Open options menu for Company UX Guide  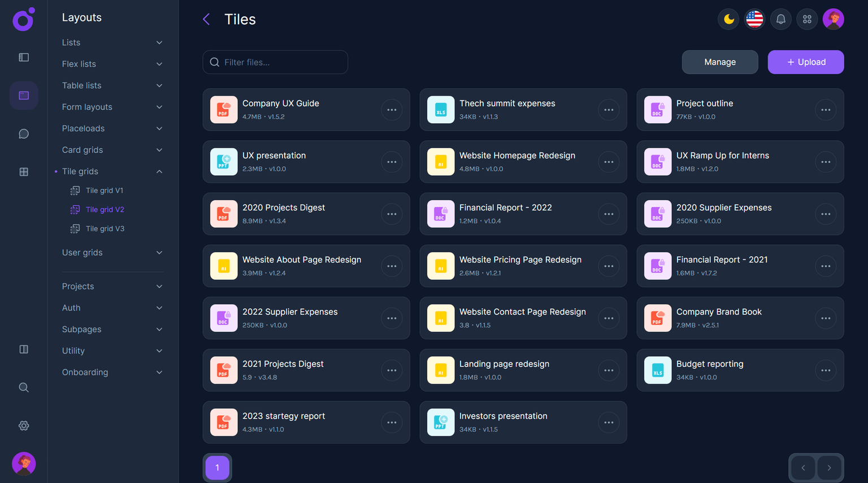click(x=392, y=110)
